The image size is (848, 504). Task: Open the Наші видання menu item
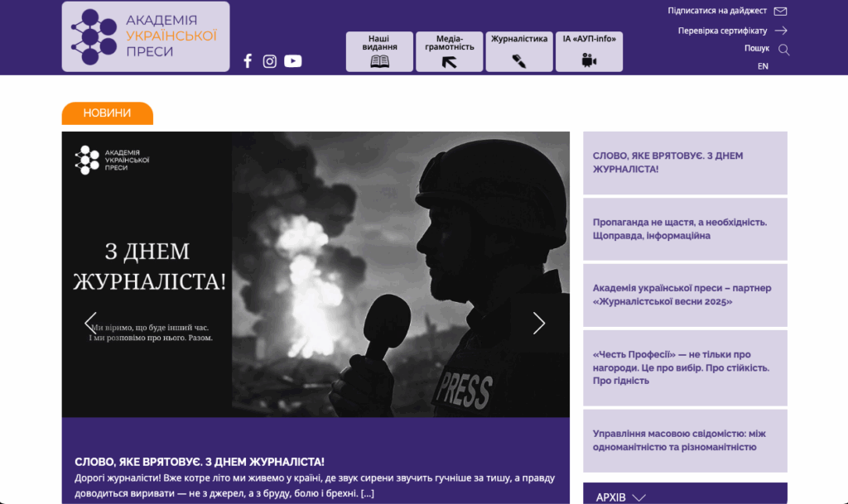click(x=379, y=51)
